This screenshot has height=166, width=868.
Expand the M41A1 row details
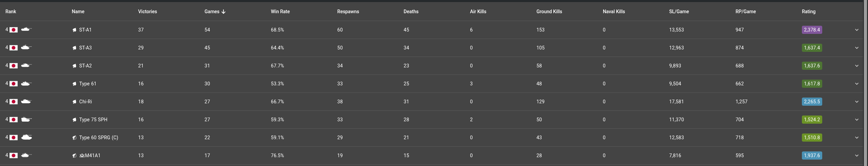857,155
